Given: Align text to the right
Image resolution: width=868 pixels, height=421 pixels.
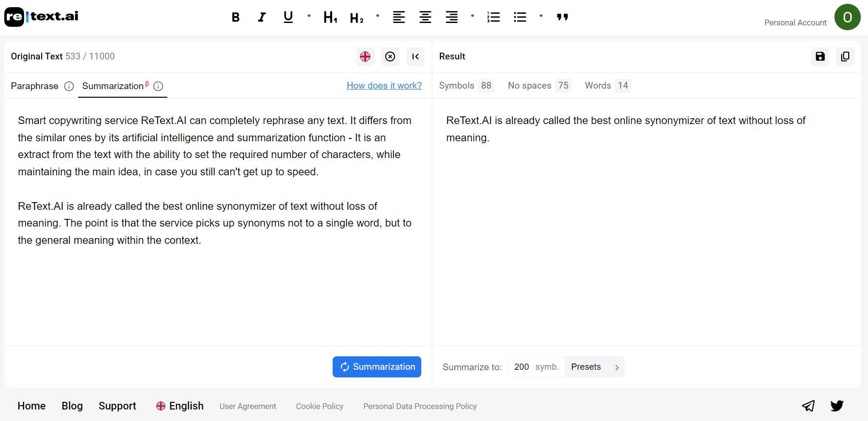Looking at the screenshot, I should pos(451,17).
